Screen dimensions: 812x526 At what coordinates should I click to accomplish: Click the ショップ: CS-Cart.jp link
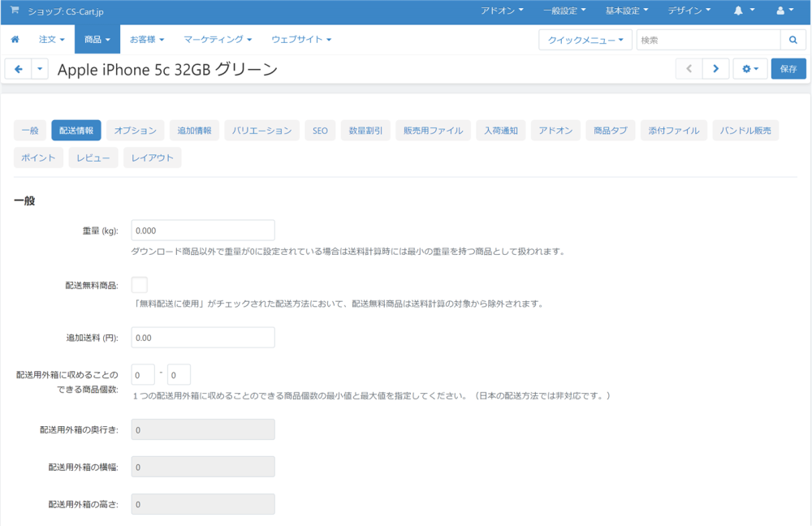66,11
